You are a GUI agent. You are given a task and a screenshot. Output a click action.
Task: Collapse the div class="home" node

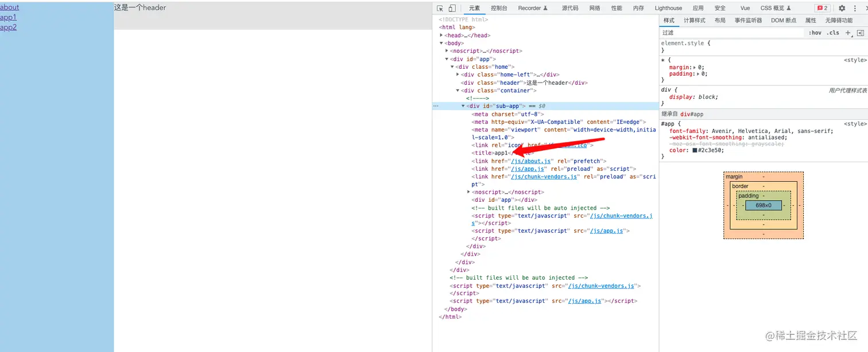point(452,67)
